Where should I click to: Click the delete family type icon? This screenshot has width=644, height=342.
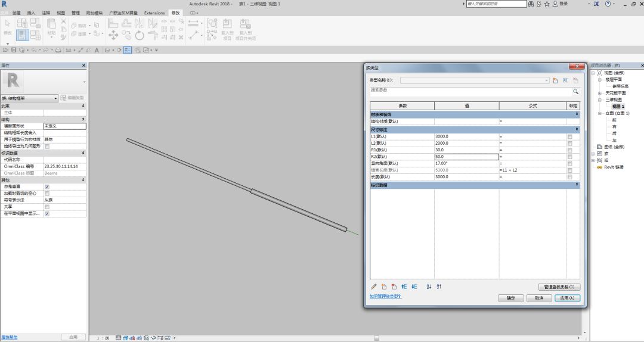tap(576, 80)
